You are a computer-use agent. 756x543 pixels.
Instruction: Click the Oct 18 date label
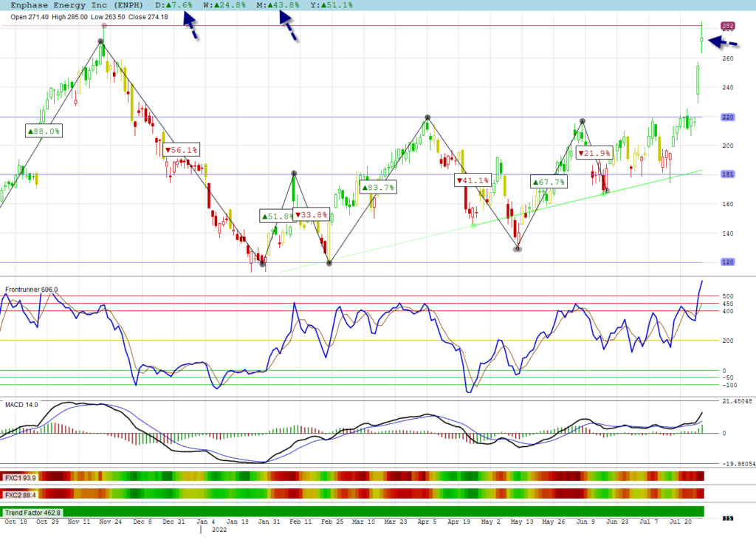16,522
